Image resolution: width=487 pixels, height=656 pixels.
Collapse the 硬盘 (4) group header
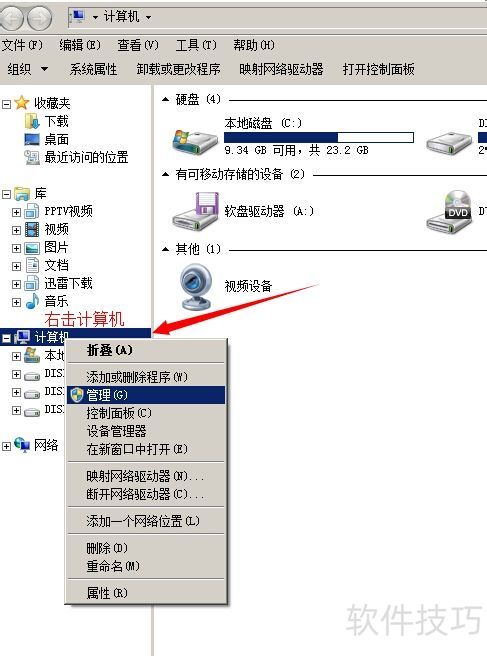click(166, 100)
